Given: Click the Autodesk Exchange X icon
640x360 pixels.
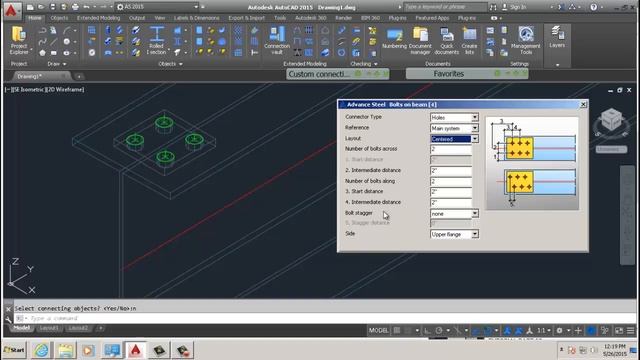Looking at the screenshot, I should tap(562, 7).
